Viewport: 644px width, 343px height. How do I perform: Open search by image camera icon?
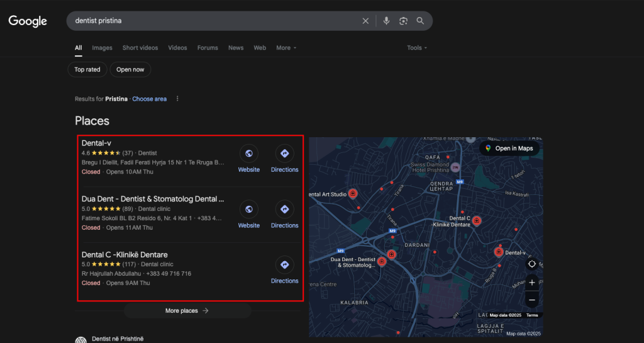403,21
